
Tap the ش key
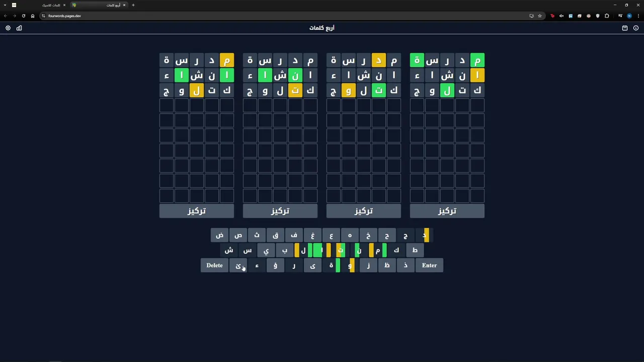tap(229, 250)
